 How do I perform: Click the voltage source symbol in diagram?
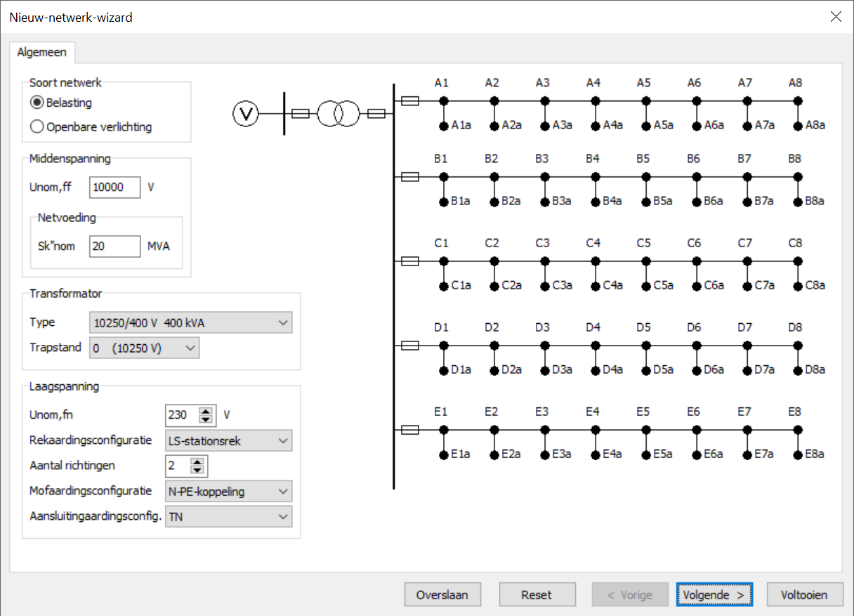coord(246,113)
